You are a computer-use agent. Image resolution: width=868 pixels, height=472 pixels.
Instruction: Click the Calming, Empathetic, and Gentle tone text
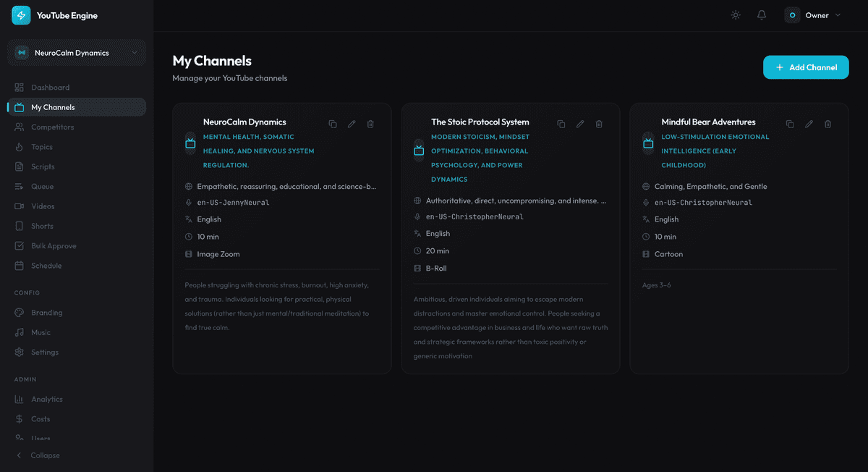[x=711, y=187]
